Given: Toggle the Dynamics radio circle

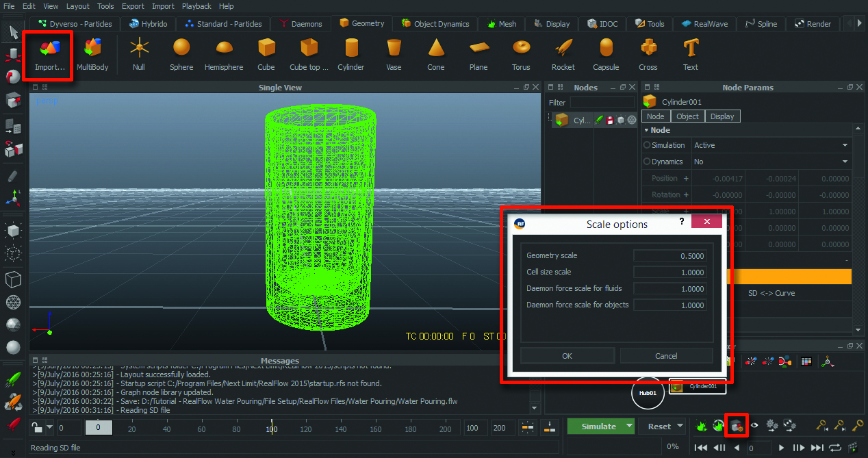Looking at the screenshot, I should point(647,162).
